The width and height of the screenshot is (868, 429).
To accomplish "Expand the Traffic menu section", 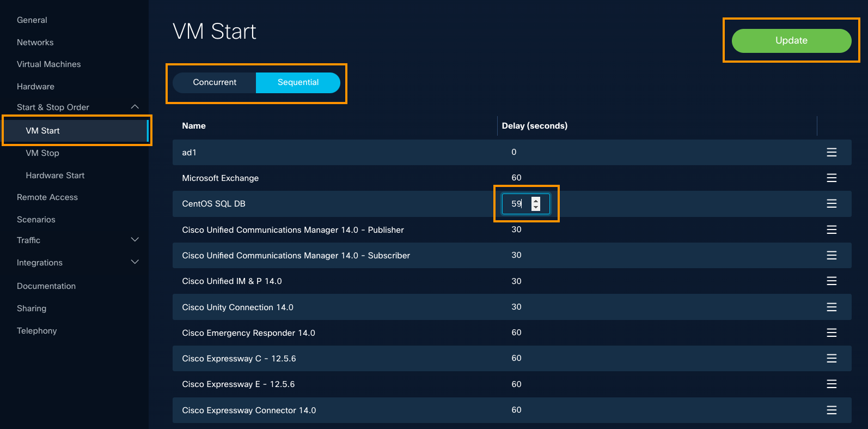I will pyautogui.click(x=135, y=240).
